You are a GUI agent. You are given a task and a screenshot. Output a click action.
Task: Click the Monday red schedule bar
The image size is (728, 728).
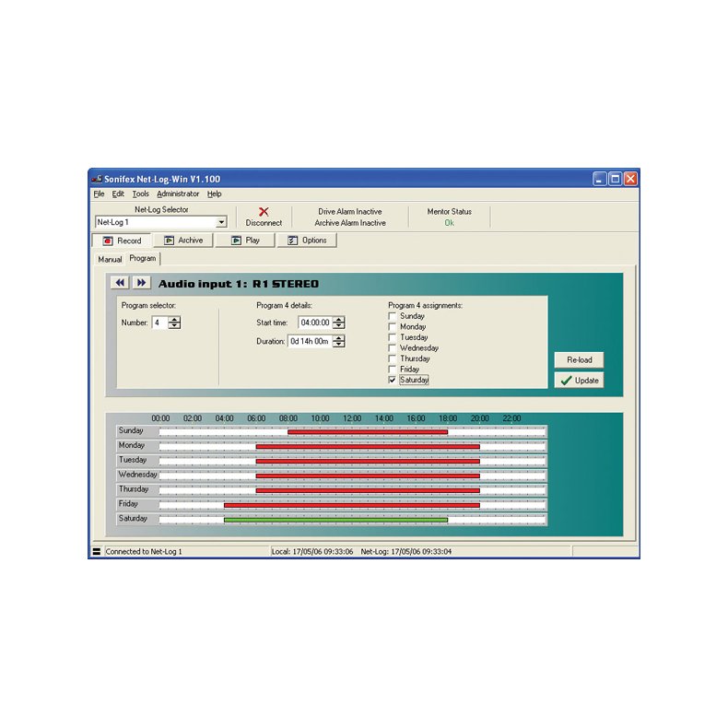coord(368,447)
